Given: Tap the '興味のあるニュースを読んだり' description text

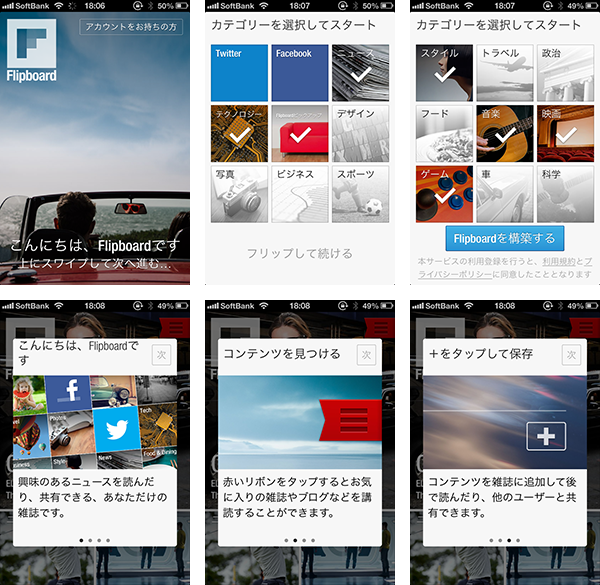Looking at the screenshot, I should click(93, 497).
